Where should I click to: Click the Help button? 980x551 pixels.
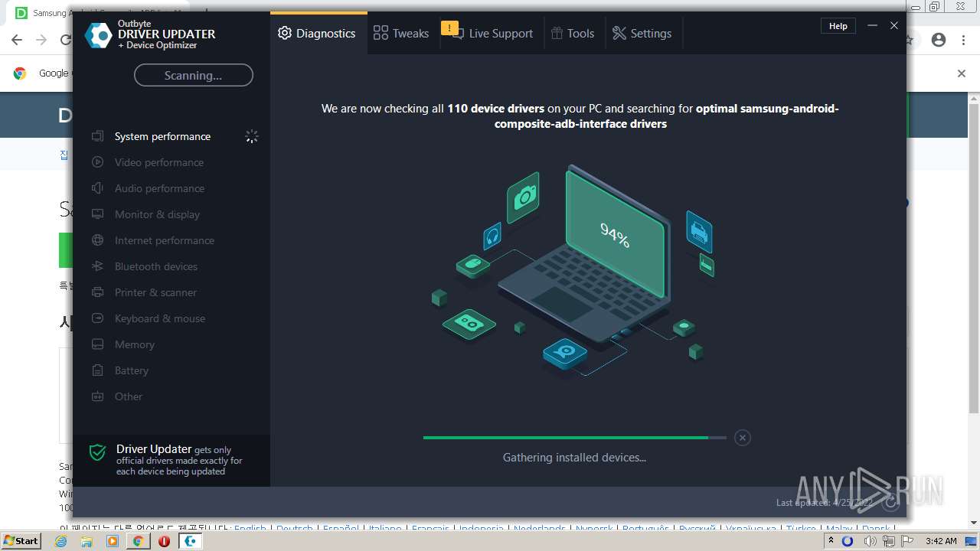(x=838, y=26)
